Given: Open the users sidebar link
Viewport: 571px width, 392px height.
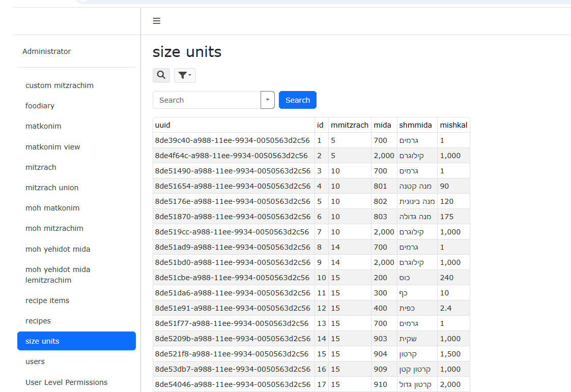Looking at the screenshot, I should tap(35, 361).
